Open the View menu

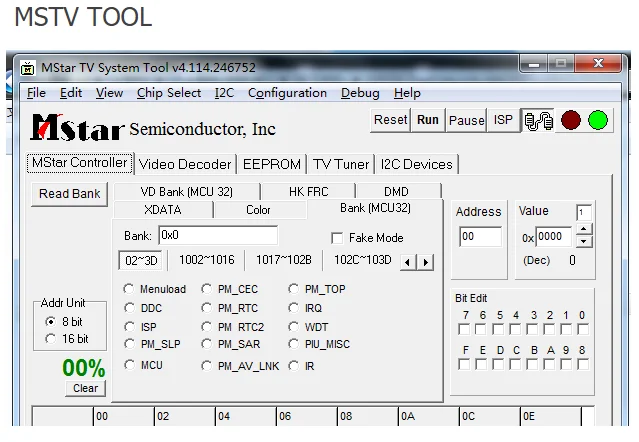[x=109, y=93]
